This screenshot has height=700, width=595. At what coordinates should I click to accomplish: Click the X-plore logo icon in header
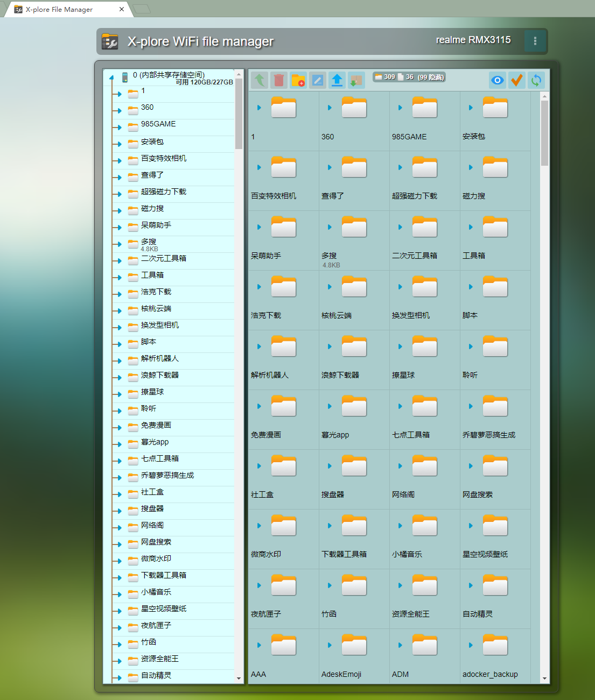(110, 41)
